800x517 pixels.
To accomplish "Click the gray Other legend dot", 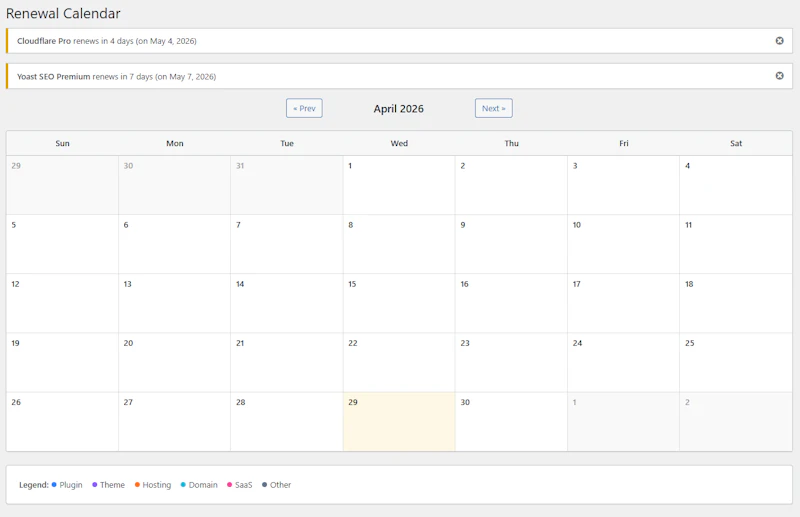I will (264, 484).
